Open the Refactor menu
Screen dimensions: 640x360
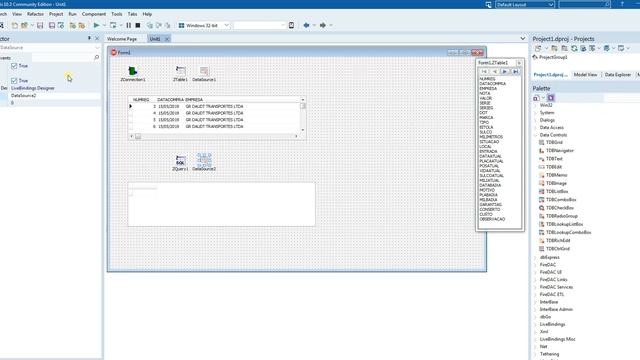coord(36,14)
